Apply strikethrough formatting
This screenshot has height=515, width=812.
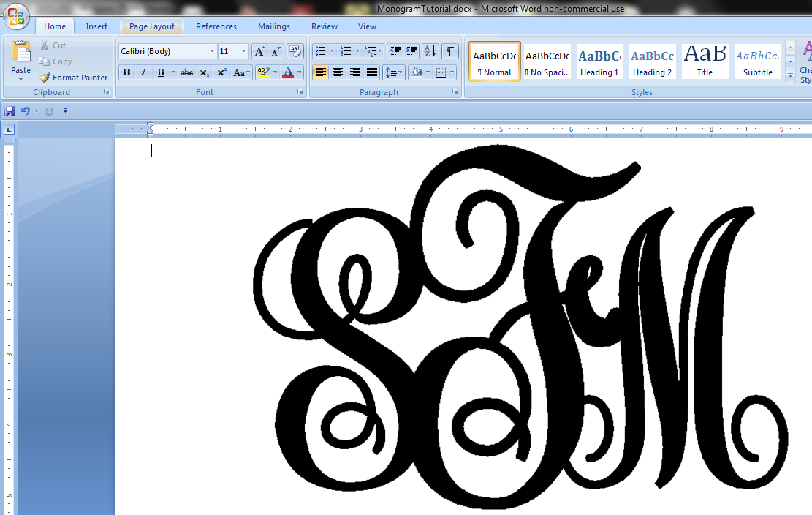(187, 72)
